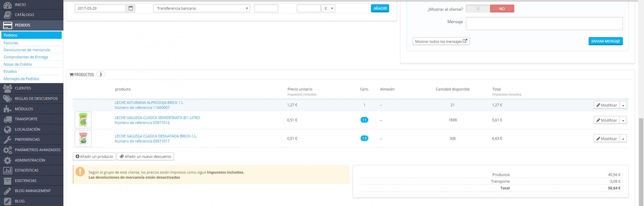Screen dimensions: 644x206
Task: Click the Existencias archive box icon
Action: (x=8, y=181)
